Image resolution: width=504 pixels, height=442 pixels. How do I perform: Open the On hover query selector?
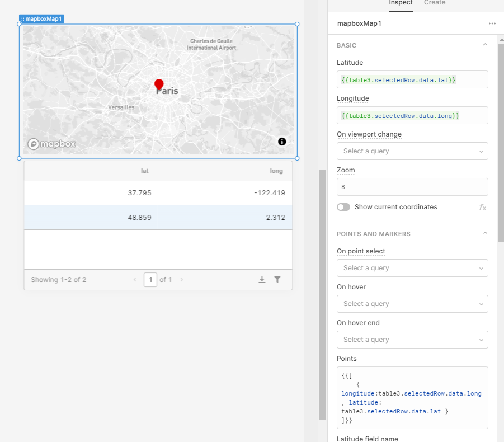click(412, 304)
